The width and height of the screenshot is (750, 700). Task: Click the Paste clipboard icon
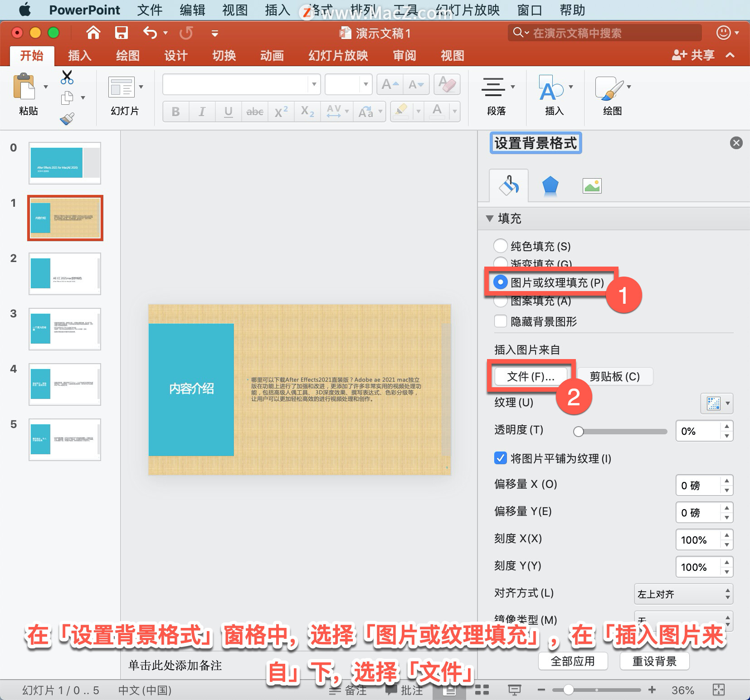coord(24,86)
